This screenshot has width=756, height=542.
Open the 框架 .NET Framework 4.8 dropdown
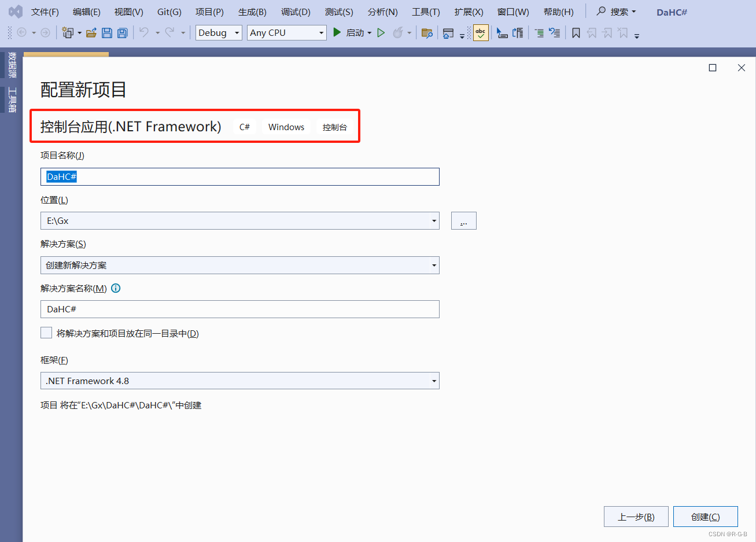coord(240,381)
